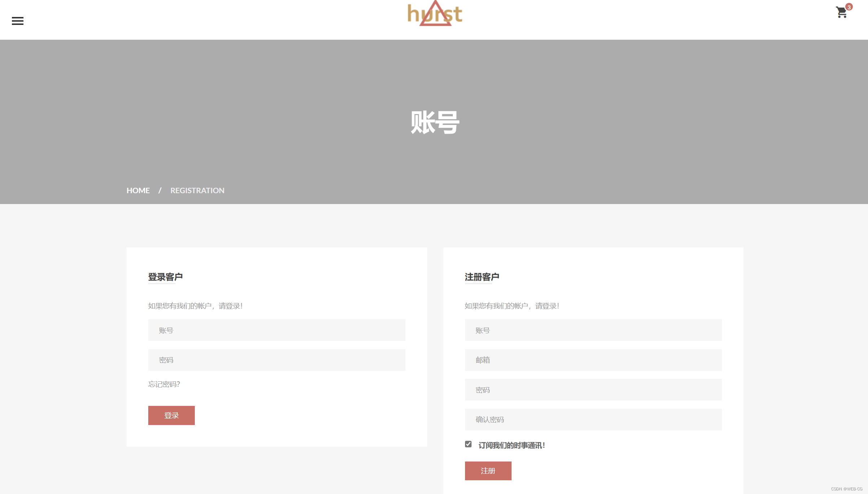868x494 pixels.
Task: Focus the registration 密码 password field
Action: (593, 390)
